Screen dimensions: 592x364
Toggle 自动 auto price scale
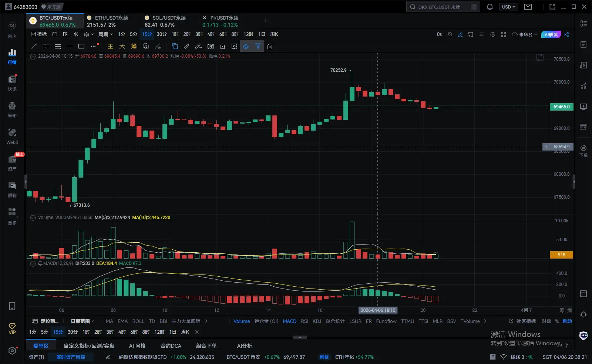[x=567, y=321]
